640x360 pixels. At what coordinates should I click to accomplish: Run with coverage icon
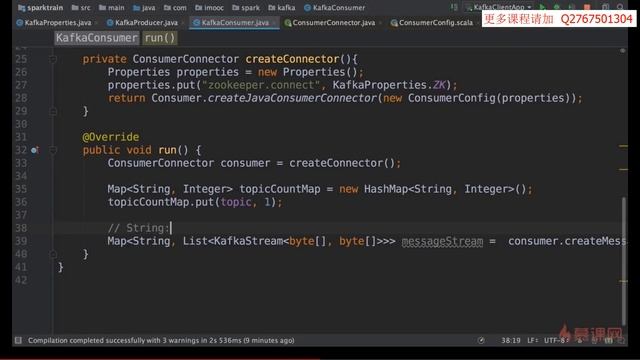[x=572, y=7]
